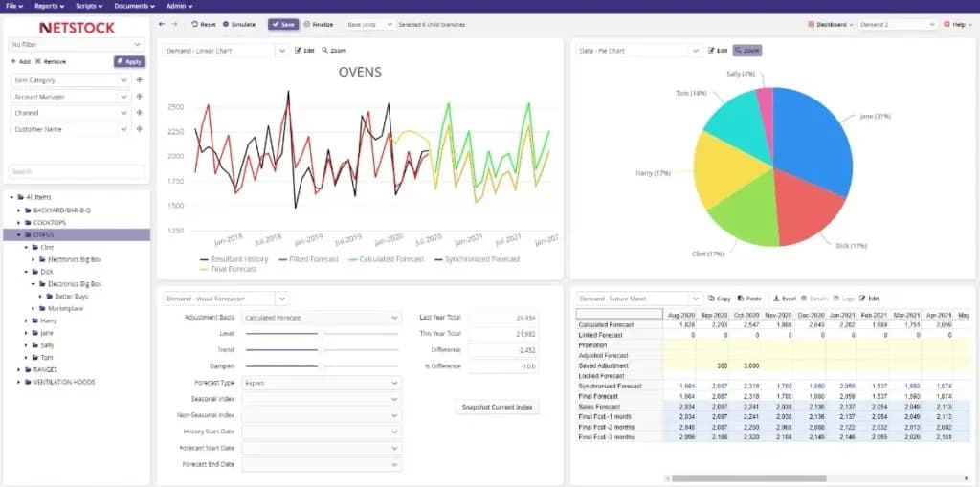Click the NETSTOCK logo
The height and width of the screenshot is (487, 980).
[x=77, y=28]
